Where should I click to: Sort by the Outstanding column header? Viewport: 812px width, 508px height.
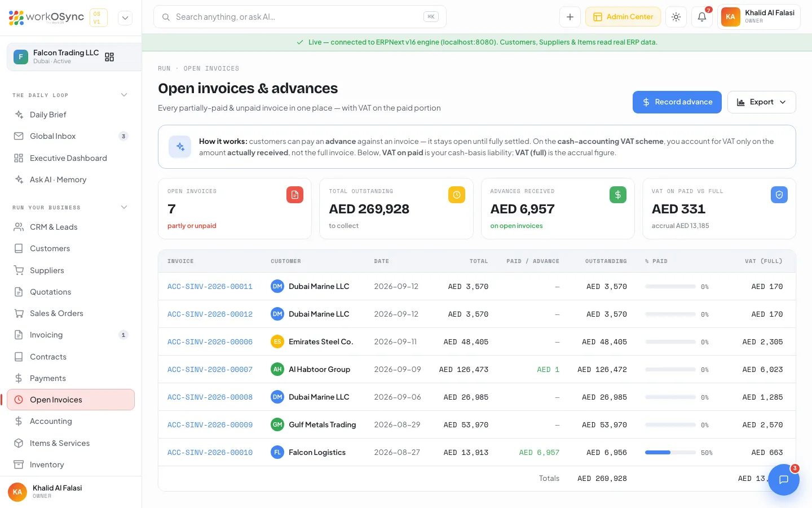click(x=606, y=261)
